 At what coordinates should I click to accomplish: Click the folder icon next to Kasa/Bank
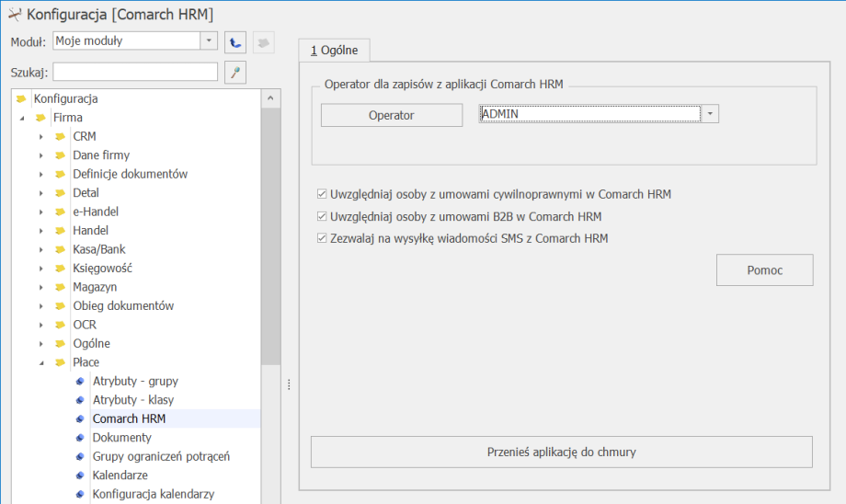pos(60,249)
